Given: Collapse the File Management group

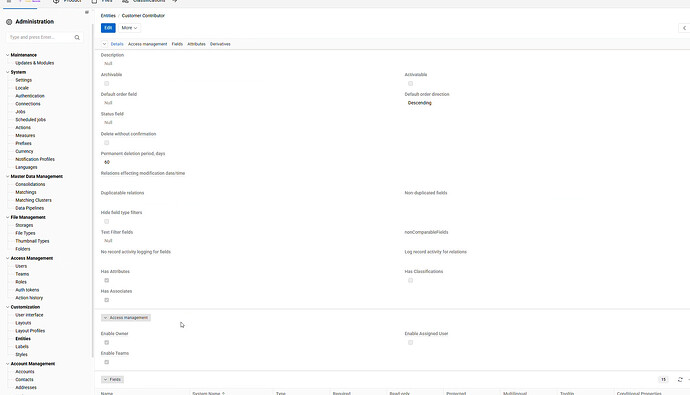Looking at the screenshot, I should coord(7,217).
